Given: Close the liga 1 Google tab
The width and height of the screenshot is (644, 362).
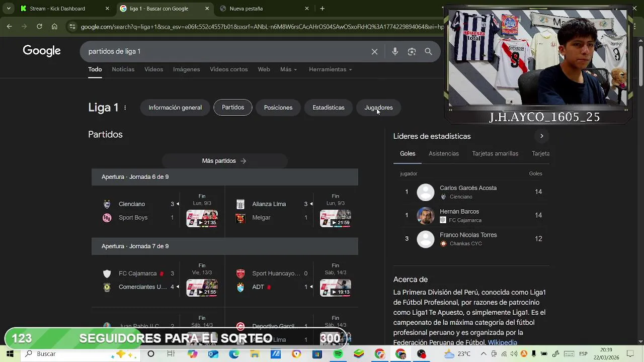Looking at the screenshot, I should 207,9.
